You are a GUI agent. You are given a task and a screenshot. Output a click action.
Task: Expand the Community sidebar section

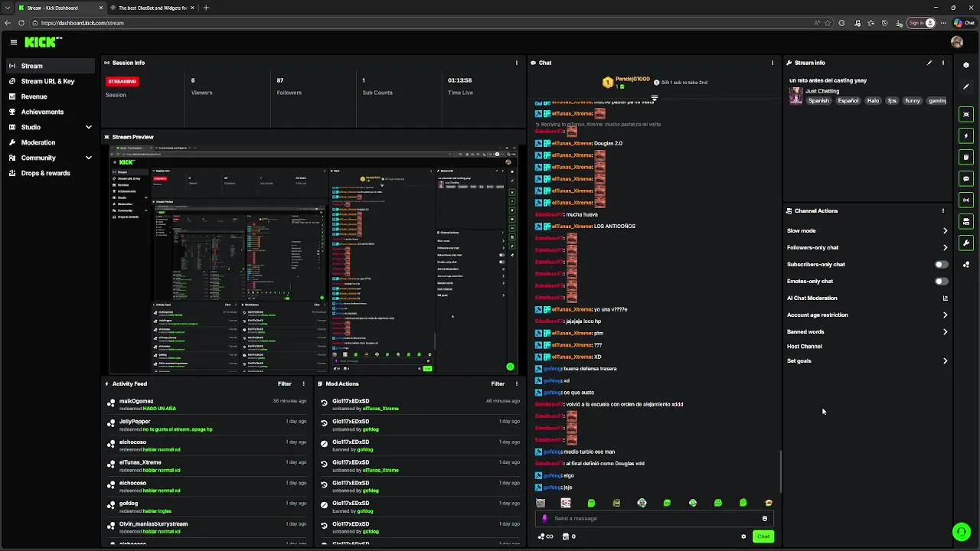[88, 158]
